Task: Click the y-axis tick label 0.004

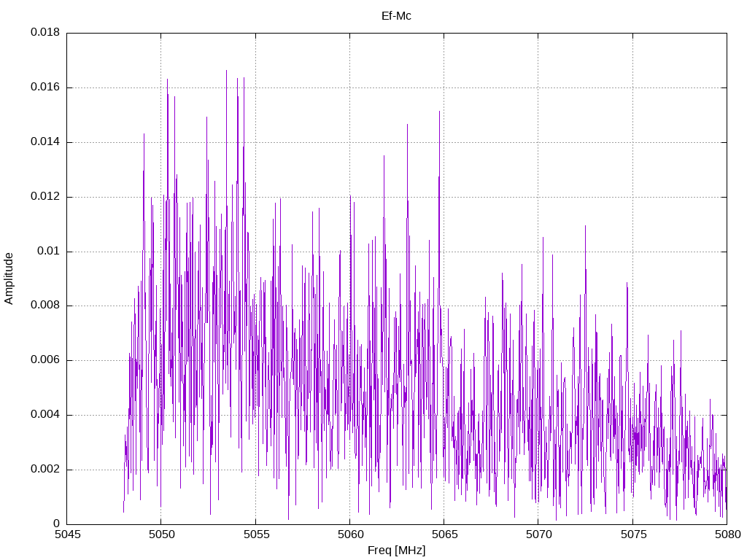Action: (x=45, y=415)
